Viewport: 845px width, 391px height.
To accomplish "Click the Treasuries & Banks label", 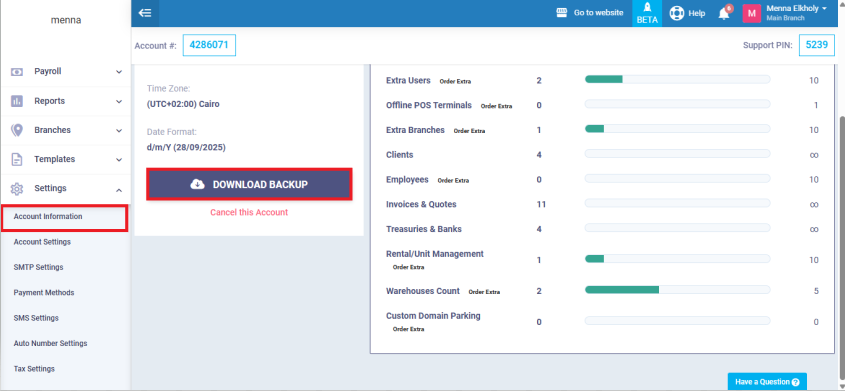I will pos(424,229).
